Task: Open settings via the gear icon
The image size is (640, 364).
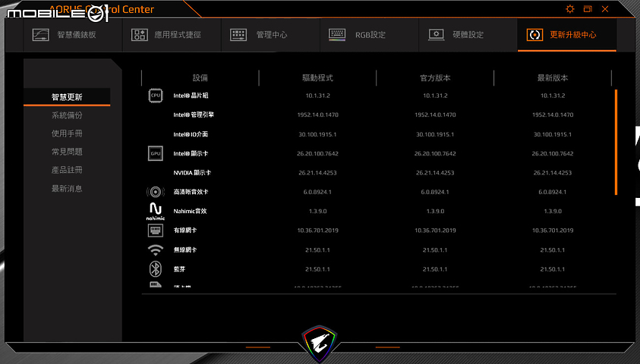Action: click(570, 9)
